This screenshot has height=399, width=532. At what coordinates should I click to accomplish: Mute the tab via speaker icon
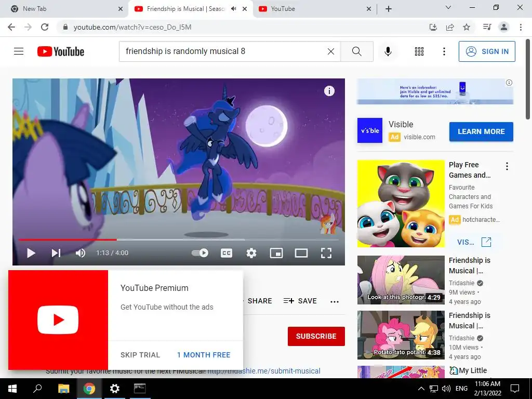234,9
